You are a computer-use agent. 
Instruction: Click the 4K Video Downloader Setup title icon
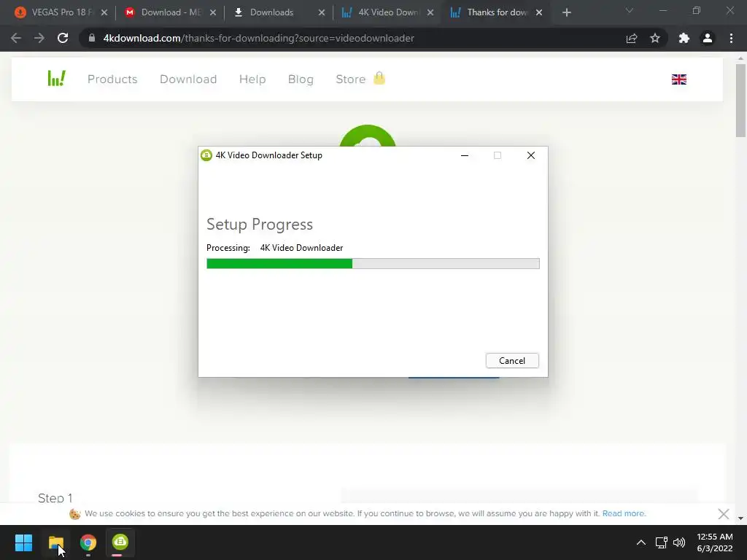click(x=206, y=155)
